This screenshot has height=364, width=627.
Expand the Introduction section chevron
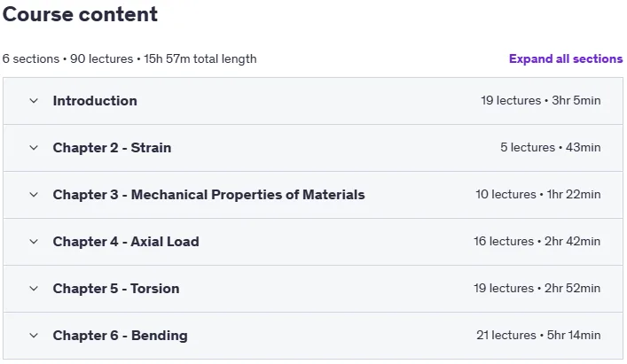click(x=34, y=101)
